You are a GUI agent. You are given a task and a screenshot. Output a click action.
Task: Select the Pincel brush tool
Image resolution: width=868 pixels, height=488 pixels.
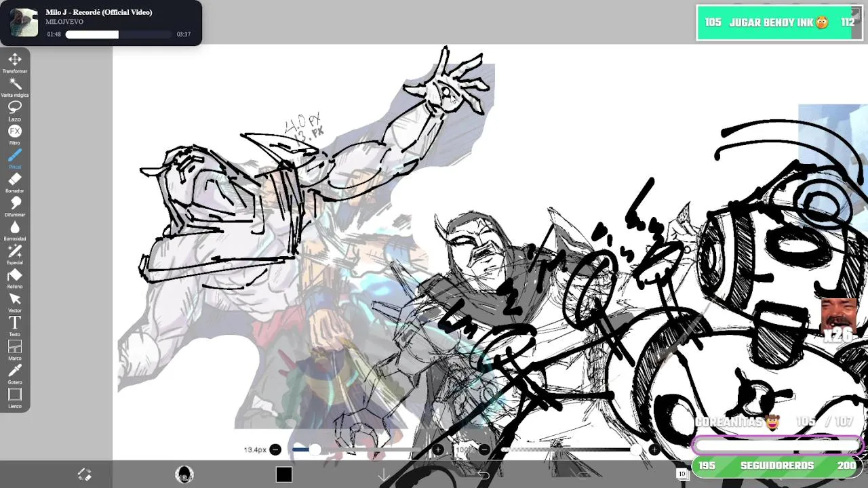tap(15, 159)
